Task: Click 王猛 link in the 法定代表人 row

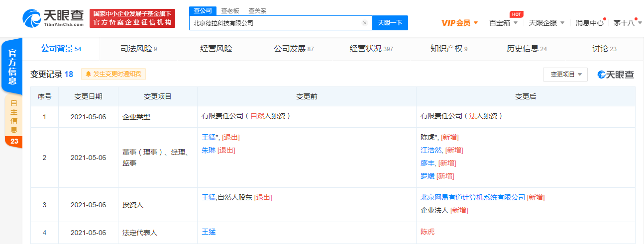Action: [x=209, y=232]
